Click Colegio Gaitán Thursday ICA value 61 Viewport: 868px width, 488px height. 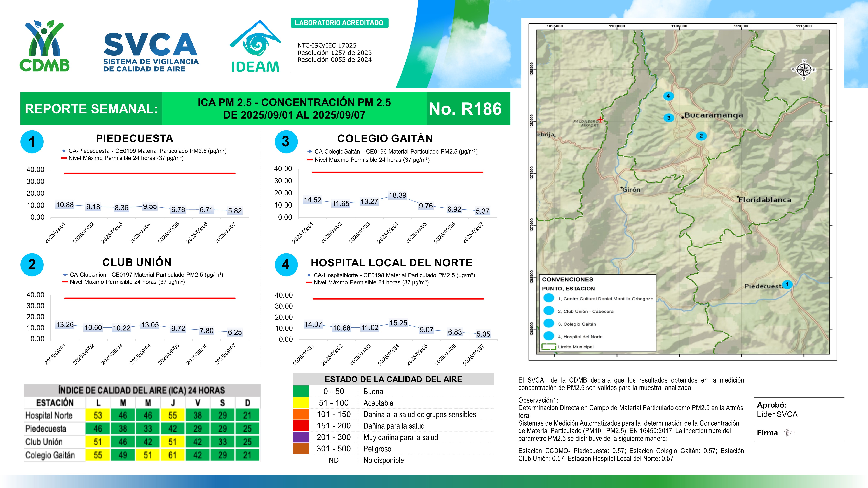(173, 455)
